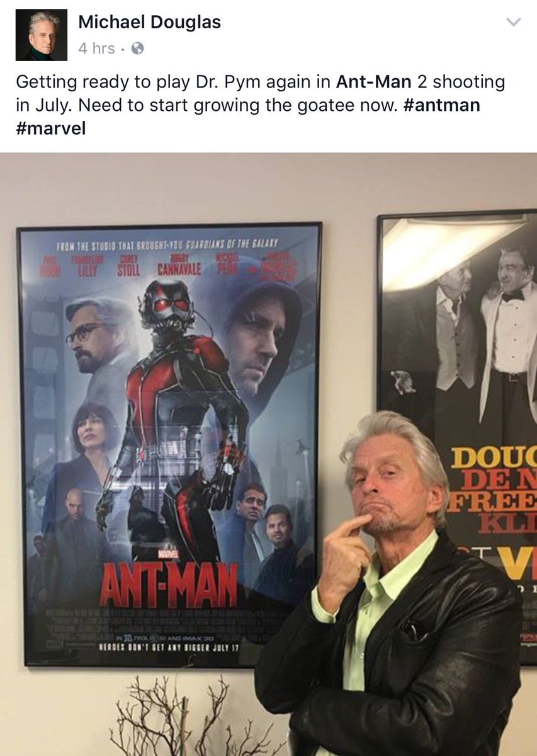537x756 pixels.
Task: Tap the 4 hrs post timestamp
Action: click(96, 49)
